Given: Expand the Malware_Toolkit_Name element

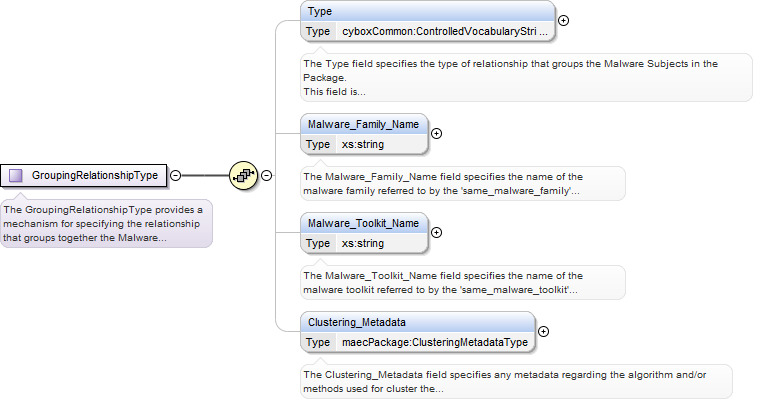Looking at the screenshot, I should tap(436, 232).
